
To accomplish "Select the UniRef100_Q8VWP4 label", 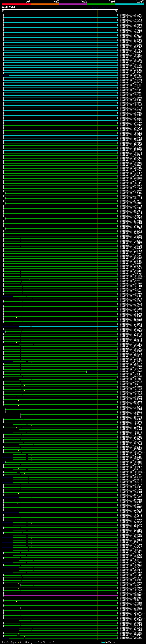I will click(131, 25).
